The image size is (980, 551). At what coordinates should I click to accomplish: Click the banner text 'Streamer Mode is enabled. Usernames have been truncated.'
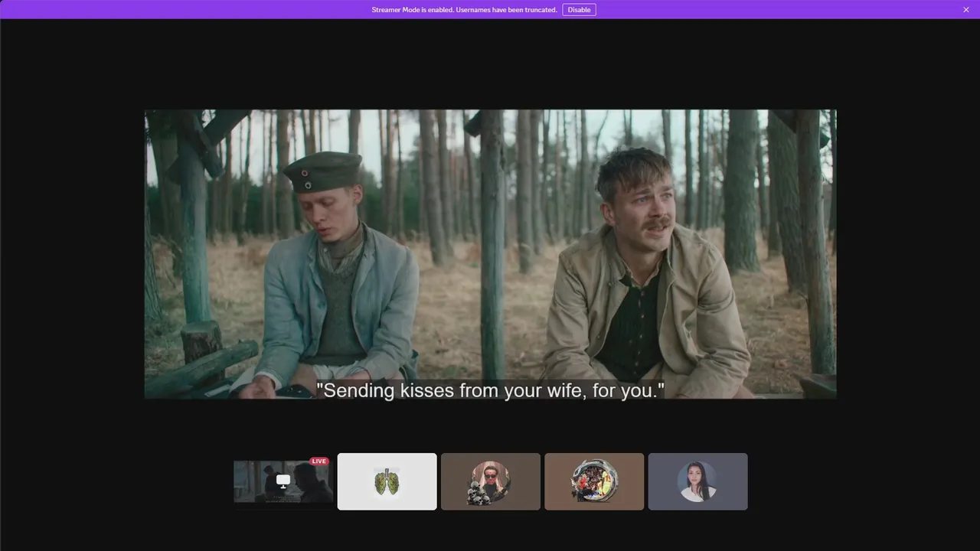pyautogui.click(x=464, y=10)
